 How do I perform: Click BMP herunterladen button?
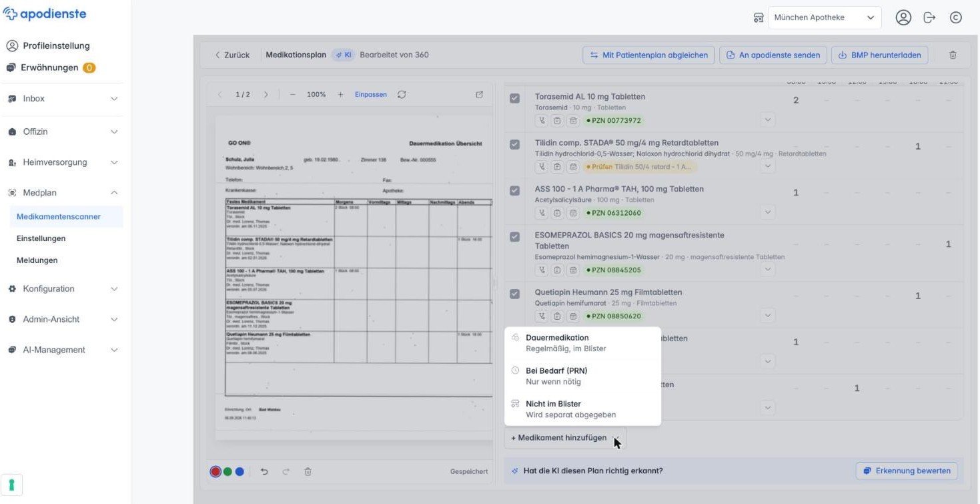(880, 55)
